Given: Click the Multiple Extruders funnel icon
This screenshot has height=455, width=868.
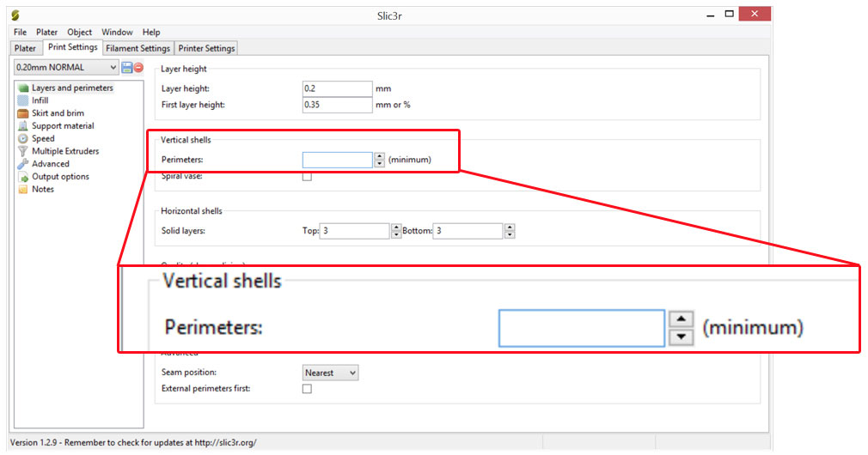Looking at the screenshot, I should coord(22,151).
